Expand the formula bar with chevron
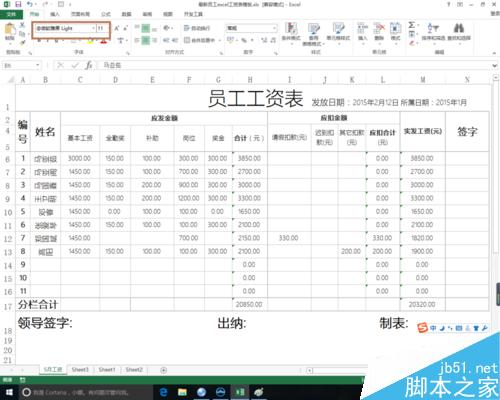Viewport: 500px width, 400px height. click(x=494, y=66)
